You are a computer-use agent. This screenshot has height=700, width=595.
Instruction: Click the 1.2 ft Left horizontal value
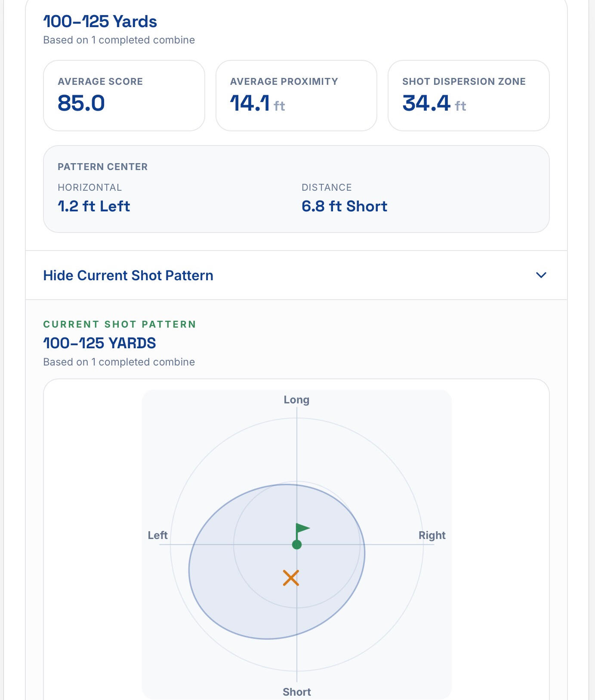point(94,206)
